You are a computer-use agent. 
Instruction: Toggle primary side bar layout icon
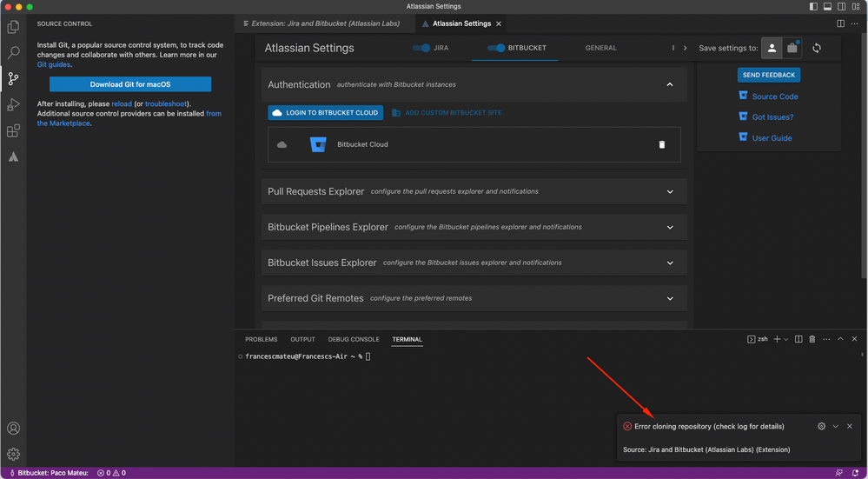point(813,7)
